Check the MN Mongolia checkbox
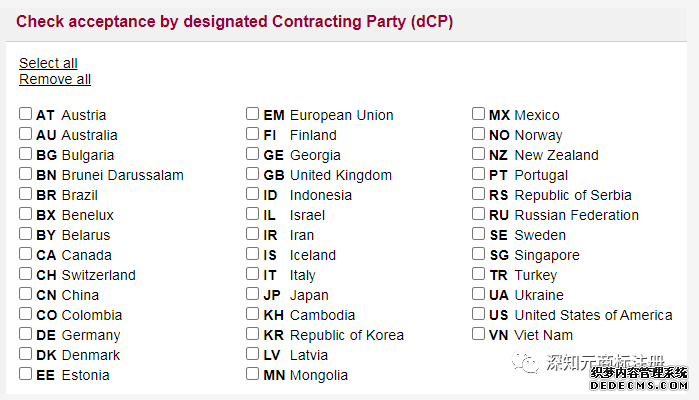Image resolution: width=699 pixels, height=400 pixels. (252, 374)
